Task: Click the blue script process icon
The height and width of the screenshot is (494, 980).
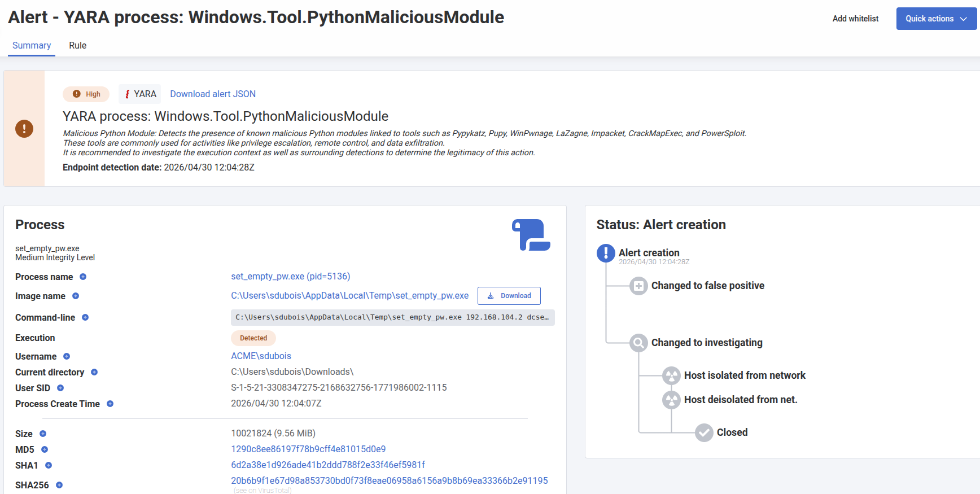Action: tap(531, 235)
